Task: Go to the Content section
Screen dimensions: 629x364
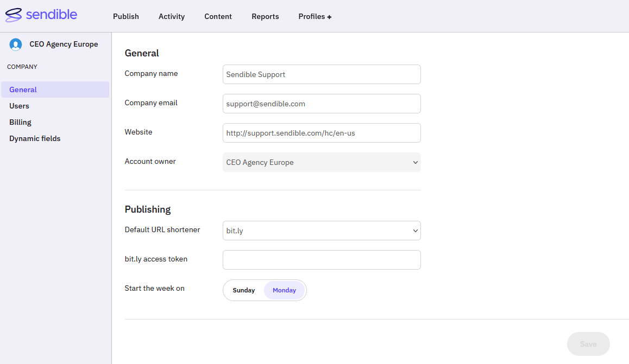Action: pos(218,16)
